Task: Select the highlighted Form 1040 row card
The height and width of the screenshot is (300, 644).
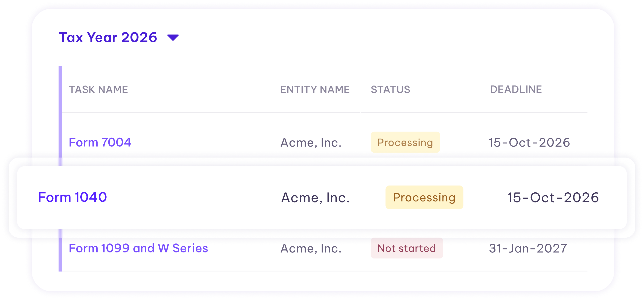Action: coord(322,197)
